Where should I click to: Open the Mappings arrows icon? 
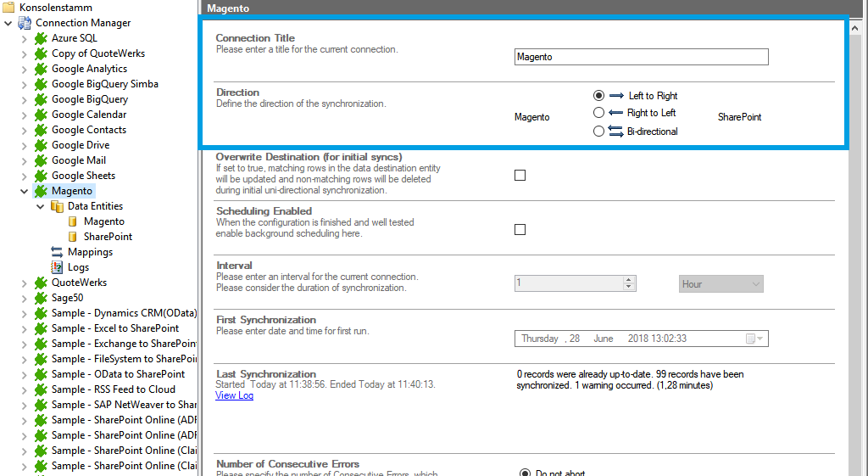coord(58,252)
